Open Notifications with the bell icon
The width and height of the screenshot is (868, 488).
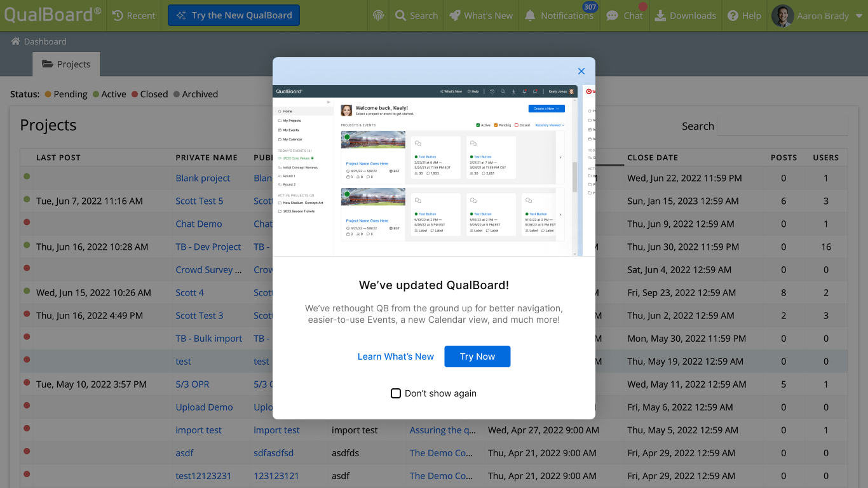558,15
